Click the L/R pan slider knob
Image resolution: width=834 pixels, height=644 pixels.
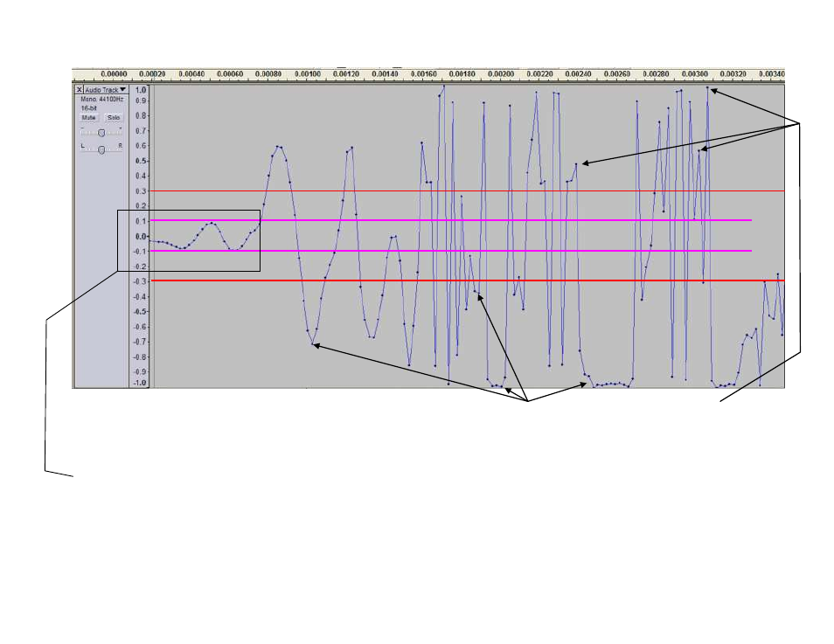coord(101,150)
